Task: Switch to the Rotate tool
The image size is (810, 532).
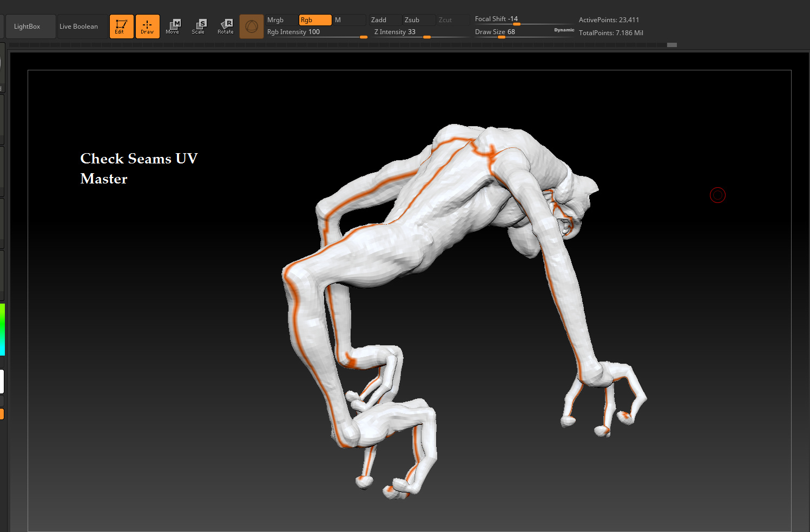Action: pos(226,27)
